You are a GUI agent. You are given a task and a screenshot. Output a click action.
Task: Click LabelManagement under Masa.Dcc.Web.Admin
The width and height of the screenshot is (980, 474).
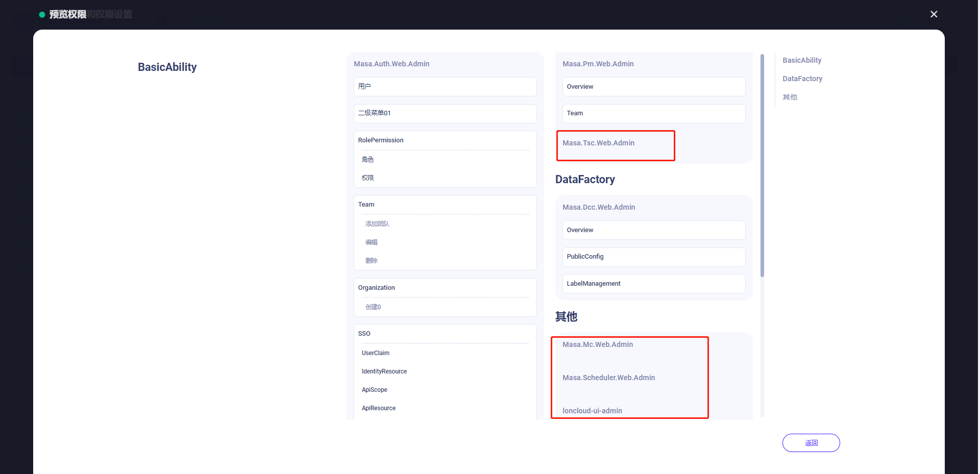(653, 284)
